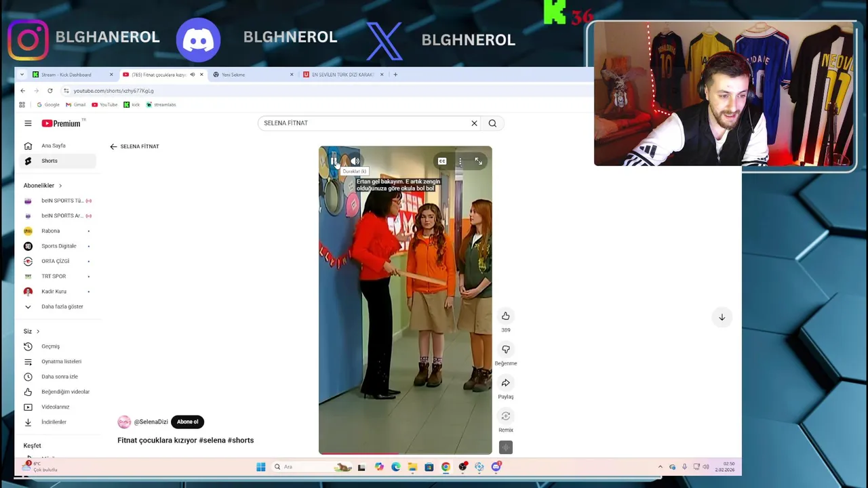The width and height of the screenshot is (868, 488).
Task: Open the YouTube bookmark
Action: click(x=104, y=105)
